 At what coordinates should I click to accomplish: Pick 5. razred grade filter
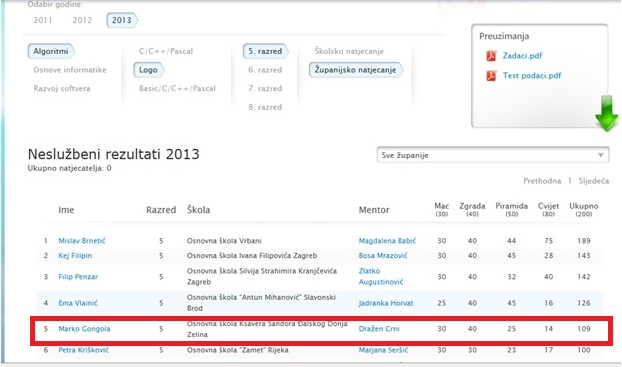pos(265,51)
